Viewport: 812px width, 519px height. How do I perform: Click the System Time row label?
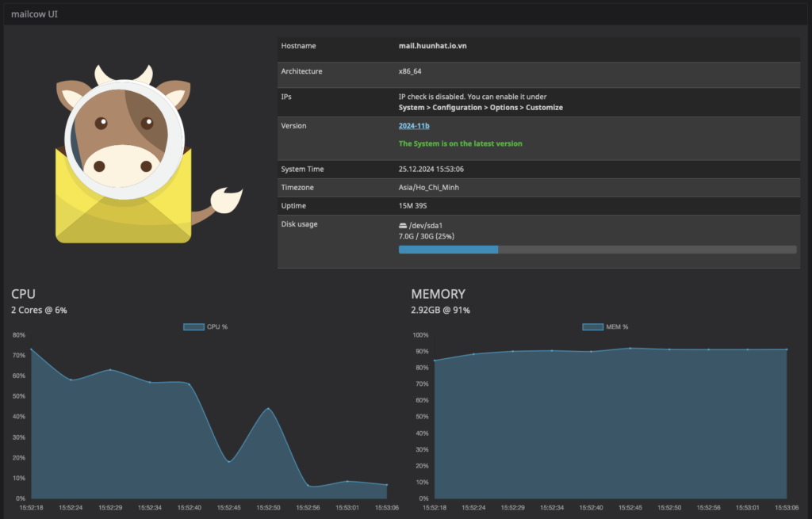coord(302,169)
